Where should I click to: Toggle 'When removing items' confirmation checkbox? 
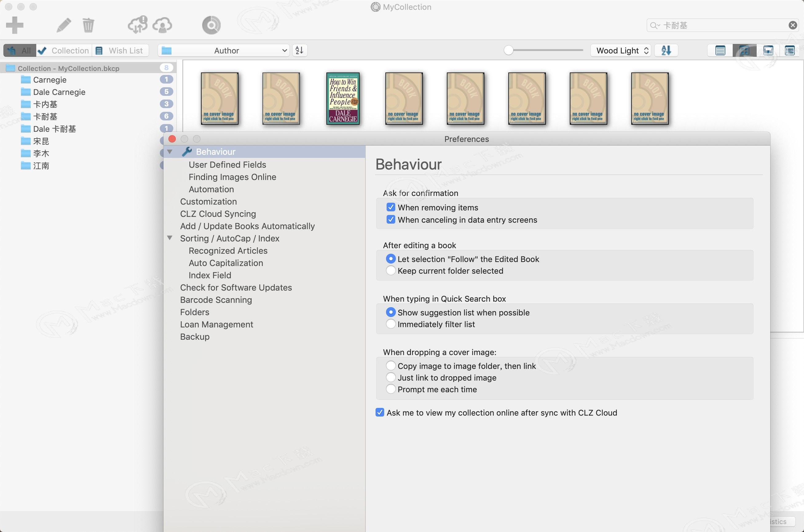pyautogui.click(x=390, y=207)
